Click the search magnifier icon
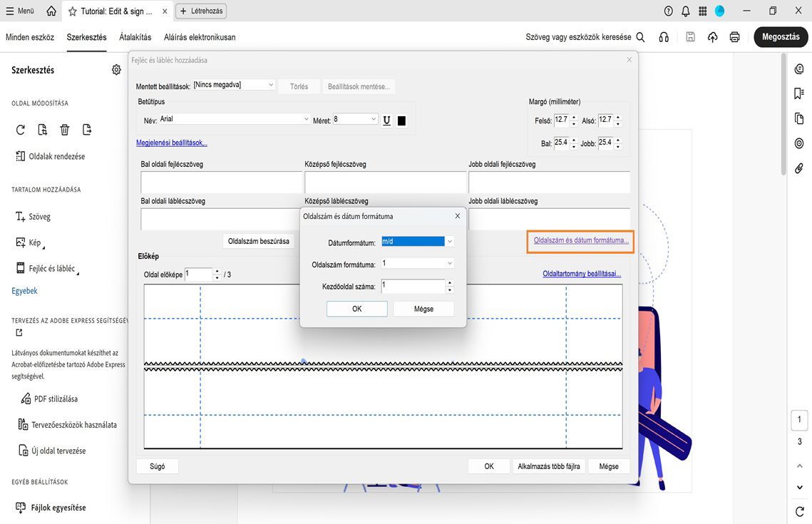Image resolution: width=812 pixels, height=524 pixels. point(641,37)
